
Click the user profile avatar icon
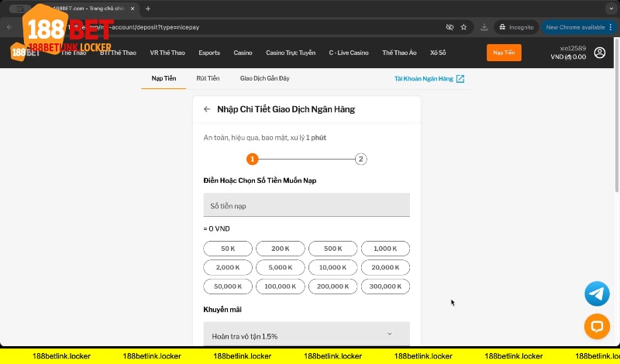[600, 53]
